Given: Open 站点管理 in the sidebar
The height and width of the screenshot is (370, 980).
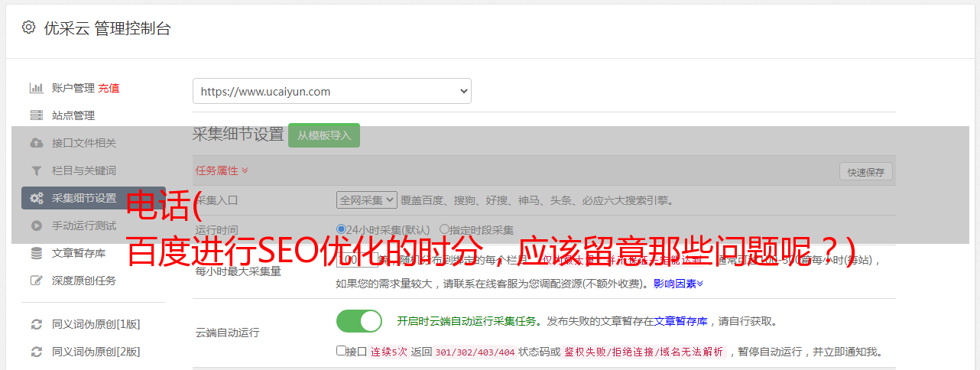Looking at the screenshot, I should point(73,115).
